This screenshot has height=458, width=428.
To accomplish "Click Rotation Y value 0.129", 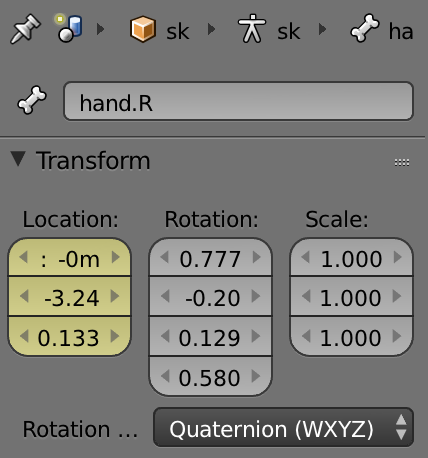I will pos(210,336).
